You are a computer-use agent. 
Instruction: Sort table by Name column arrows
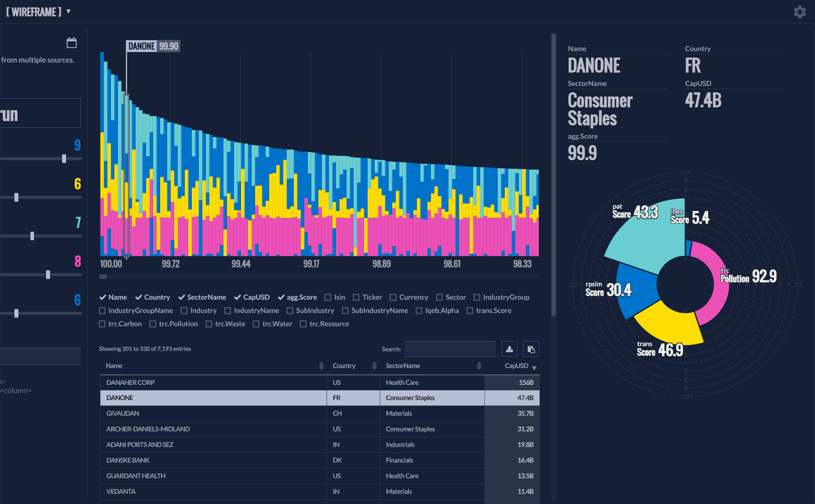[x=321, y=366]
